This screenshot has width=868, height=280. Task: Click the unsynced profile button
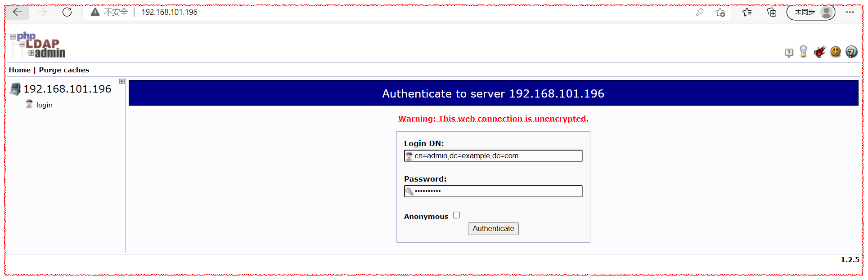(x=811, y=12)
